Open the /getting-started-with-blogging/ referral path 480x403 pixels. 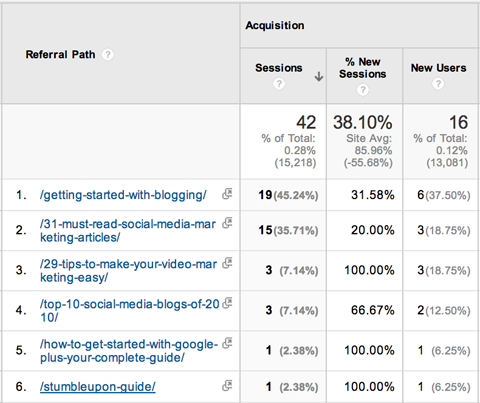coord(123,195)
